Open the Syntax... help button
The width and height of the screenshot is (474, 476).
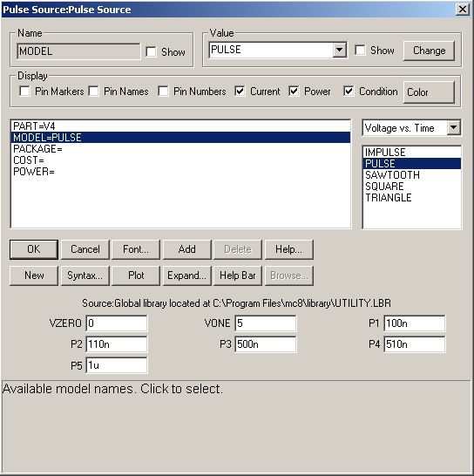[85, 275]
